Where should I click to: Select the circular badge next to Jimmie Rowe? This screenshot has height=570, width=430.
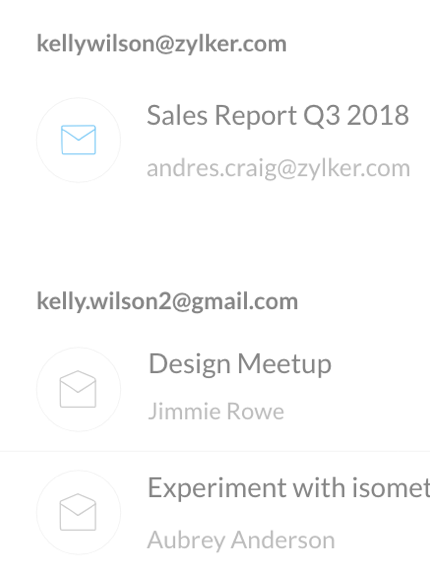click(79, 389)
